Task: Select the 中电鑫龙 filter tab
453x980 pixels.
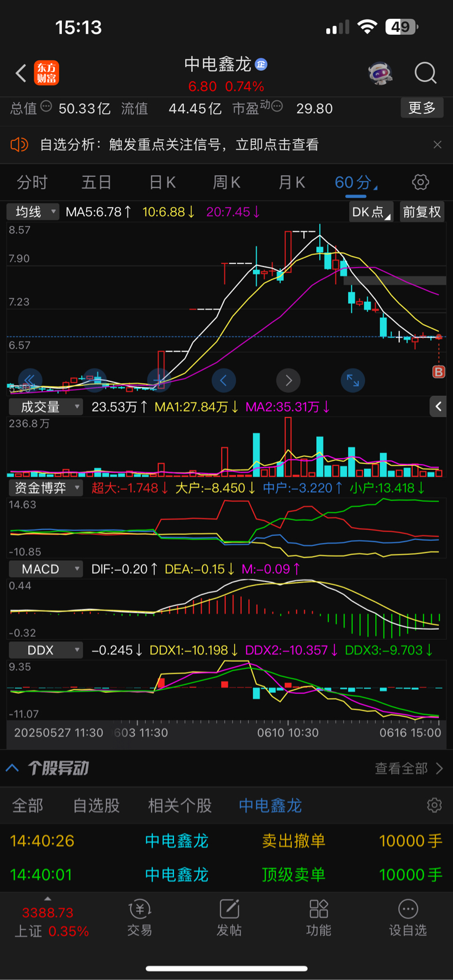Action: [x=270, y=805]
